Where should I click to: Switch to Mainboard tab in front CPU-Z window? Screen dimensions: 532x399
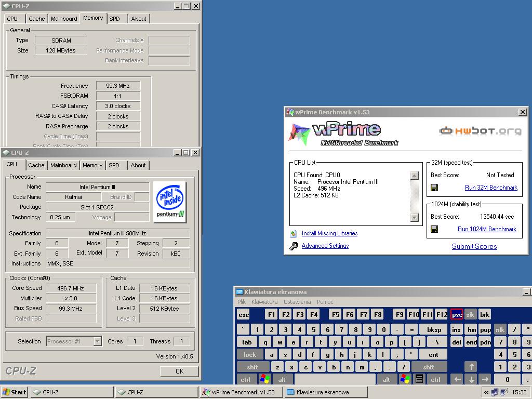[63, 165]
